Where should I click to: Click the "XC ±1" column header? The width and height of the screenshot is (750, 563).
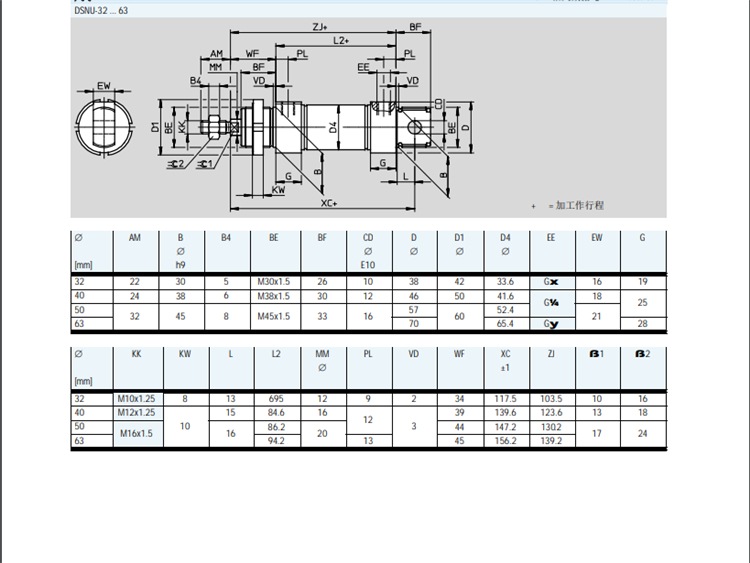tap(505, 361)
